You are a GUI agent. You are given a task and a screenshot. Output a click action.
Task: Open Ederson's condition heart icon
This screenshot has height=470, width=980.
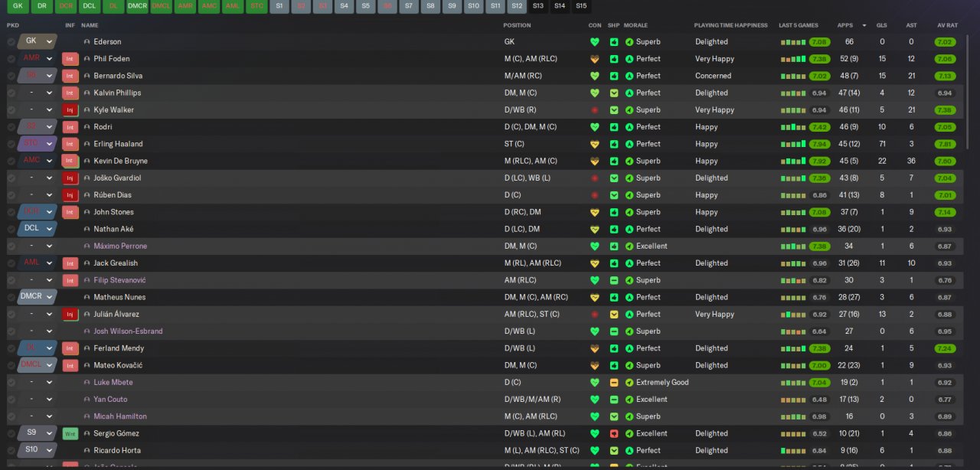(x=594, y=42)
